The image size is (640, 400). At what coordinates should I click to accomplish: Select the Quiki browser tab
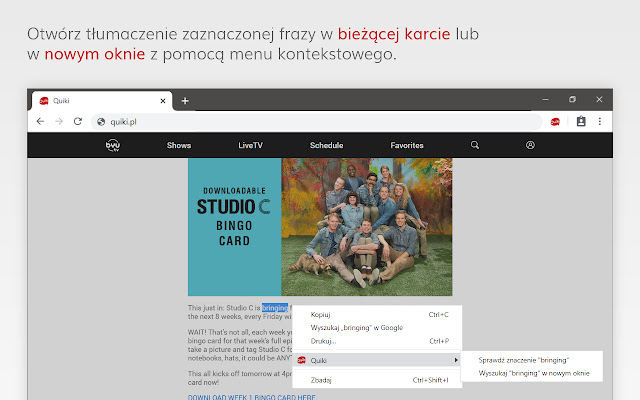[x=102, y=101]
